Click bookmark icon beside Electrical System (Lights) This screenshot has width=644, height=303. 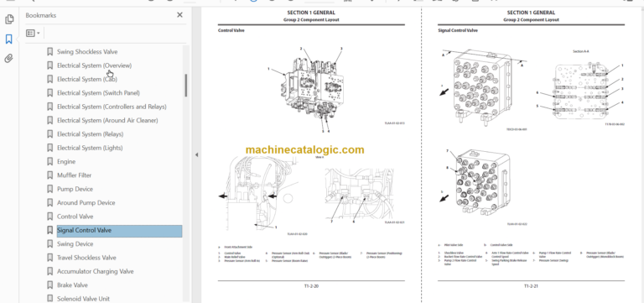[x=49, y=148]
